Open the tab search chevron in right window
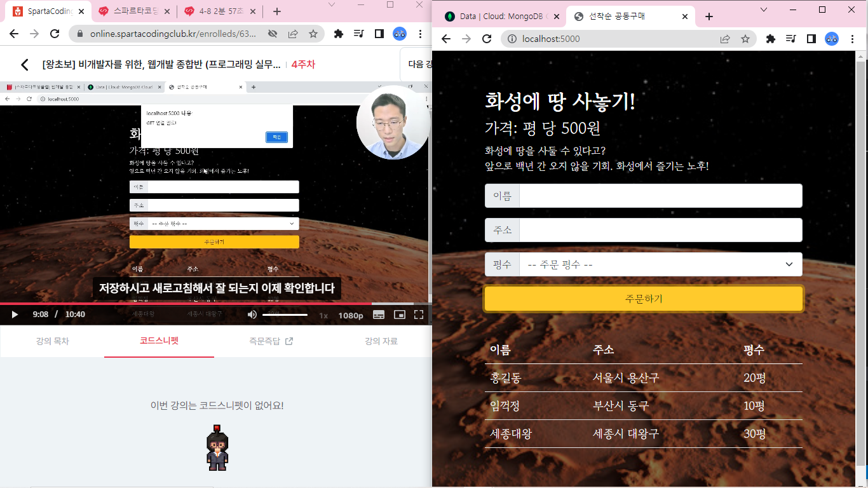868x488 pixels. 764,10
